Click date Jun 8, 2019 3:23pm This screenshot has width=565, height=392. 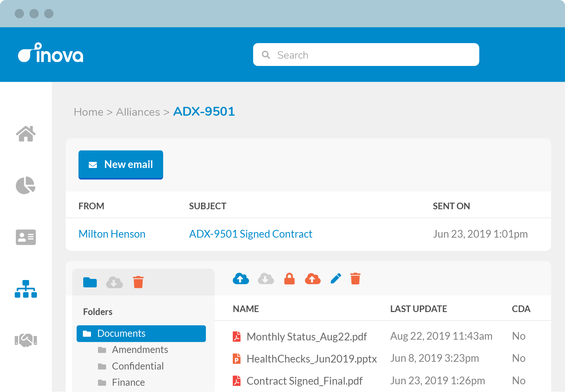pyautogui.click(x=435, y=358)
